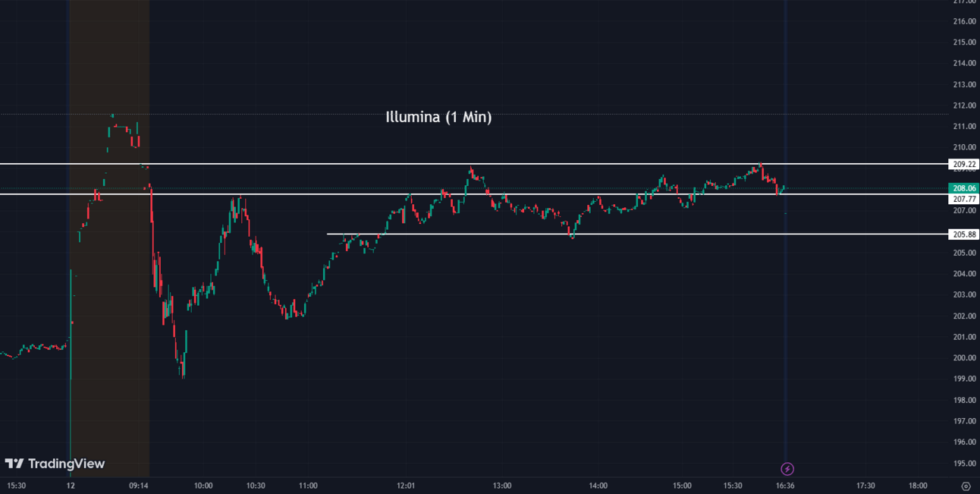Click the 210.00 price axis value
Viewport: 980px width, 494px height.
(965, 147)
